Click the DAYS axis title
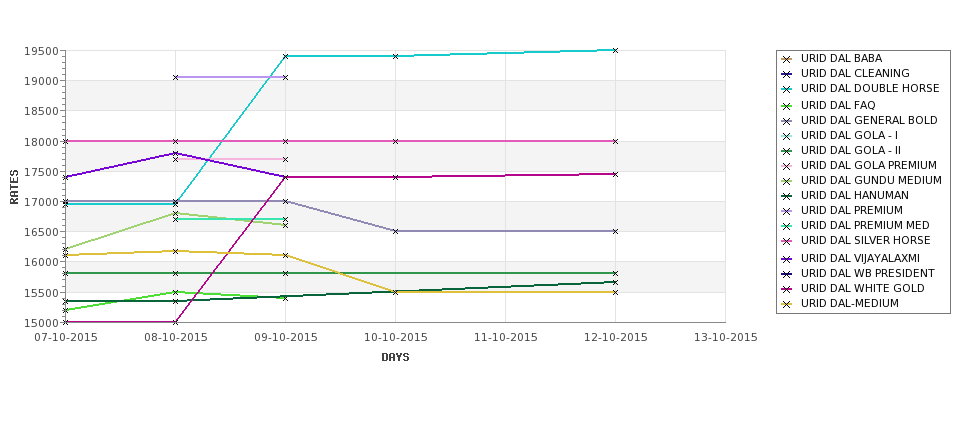The image size is (975, 429). [x=395, y=358]
